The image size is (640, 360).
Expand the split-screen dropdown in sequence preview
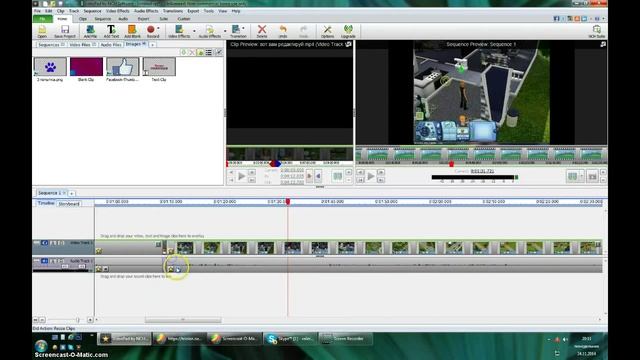tap(581, 176)
